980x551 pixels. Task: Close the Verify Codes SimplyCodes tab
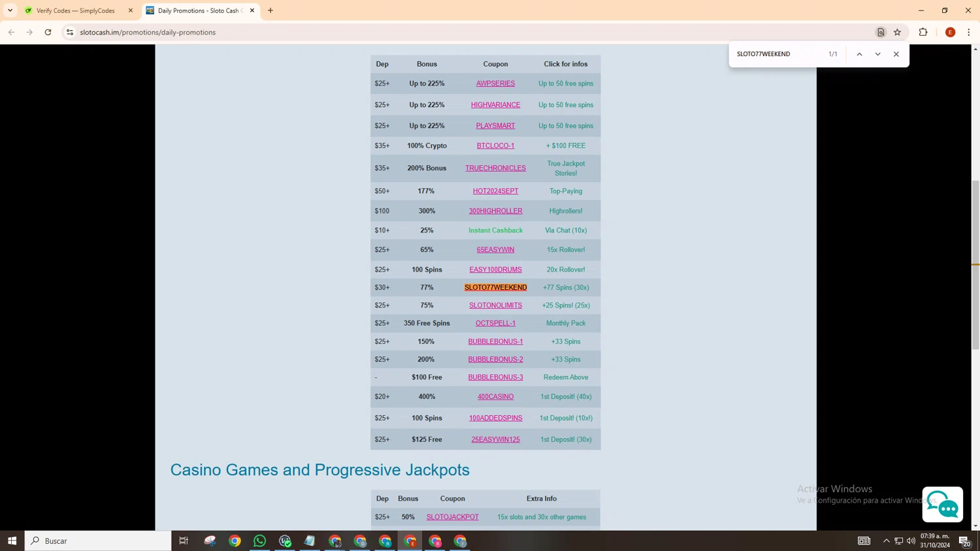[x=131, y=10]
